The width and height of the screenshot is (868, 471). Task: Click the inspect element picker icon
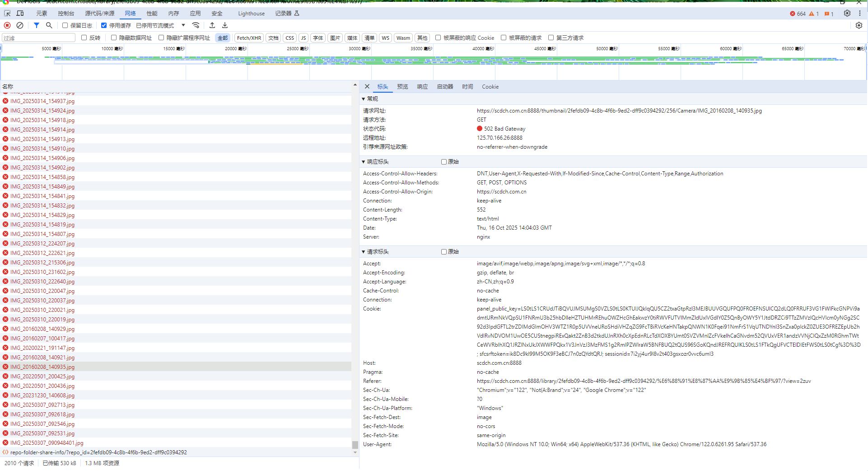tap(7, 14)
